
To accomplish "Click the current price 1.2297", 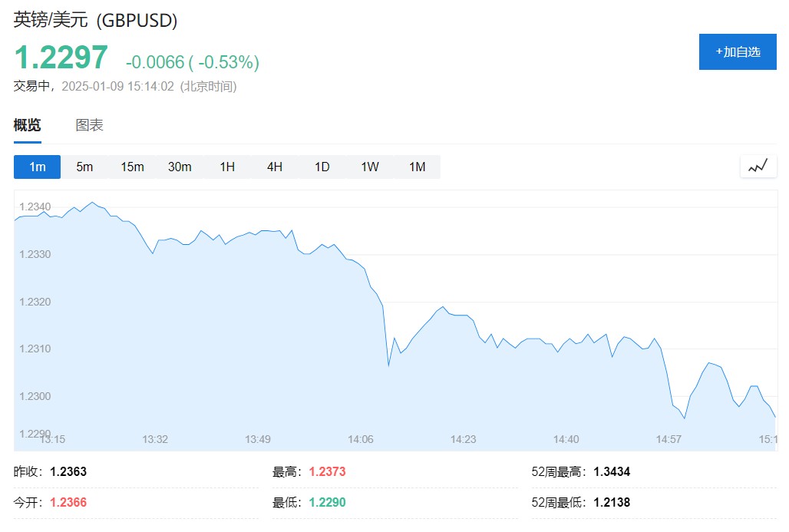I will [x=61, y=58].
